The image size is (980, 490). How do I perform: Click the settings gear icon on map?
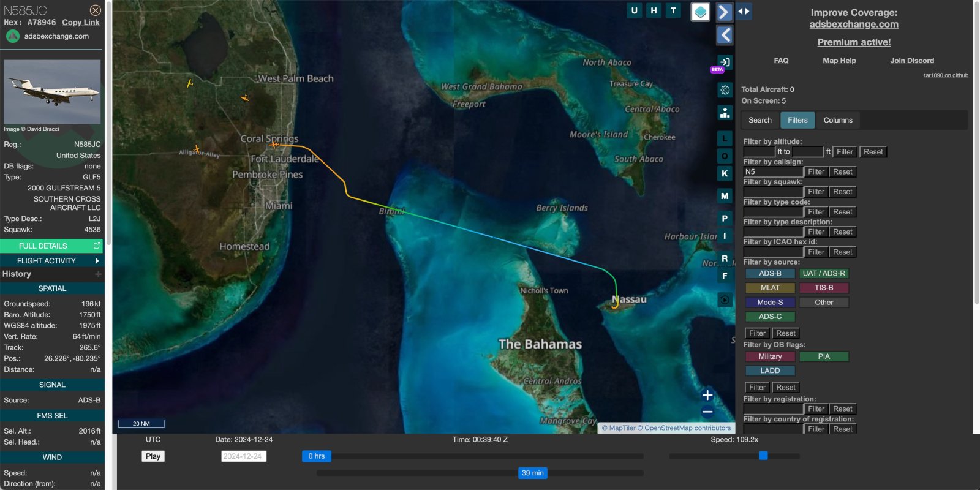tap(725, 90)
